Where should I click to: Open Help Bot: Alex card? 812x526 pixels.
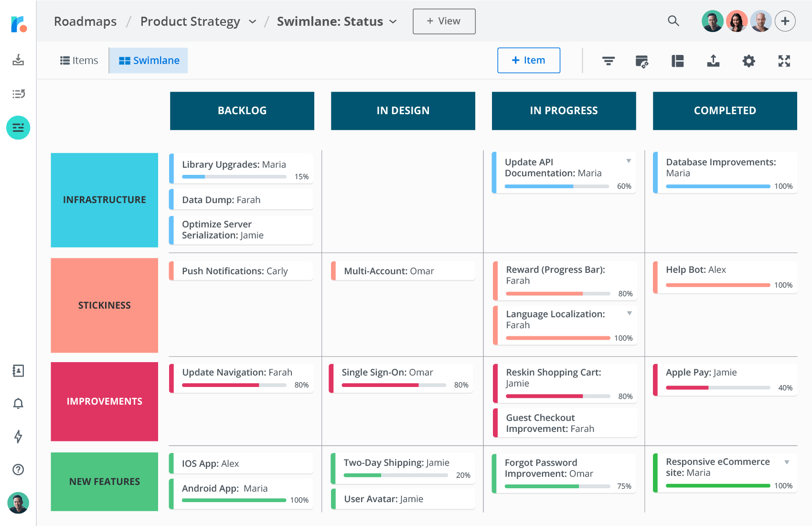click(725, 277)
